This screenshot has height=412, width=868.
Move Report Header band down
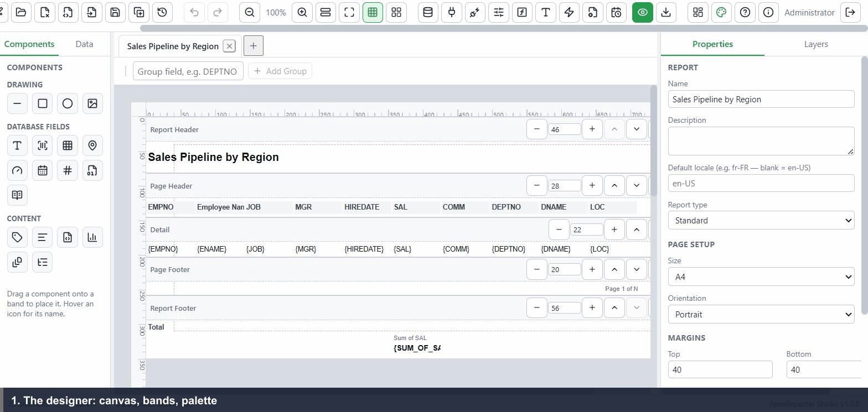tap(637, 129)
